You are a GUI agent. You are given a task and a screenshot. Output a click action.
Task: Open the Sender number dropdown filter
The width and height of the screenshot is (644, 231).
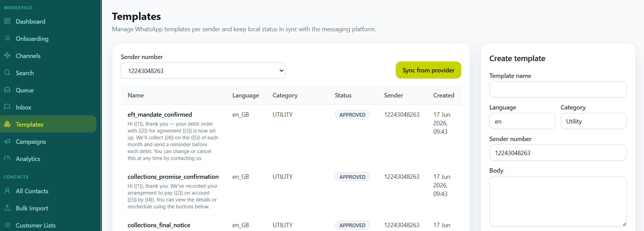click(x=203, y=71)
